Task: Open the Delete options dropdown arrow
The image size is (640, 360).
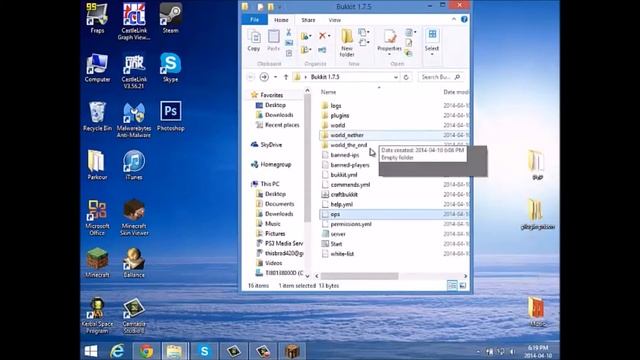Action: [x=329, y=36]
